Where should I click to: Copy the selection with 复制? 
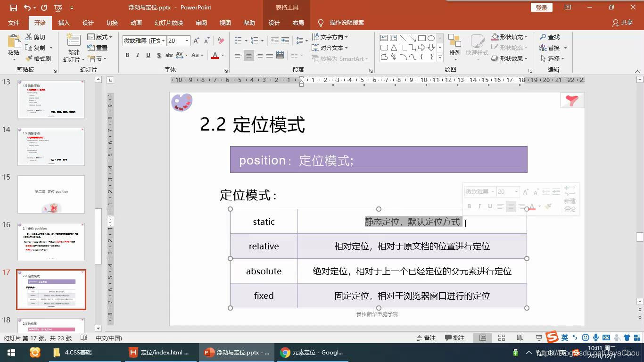click(x=36, y=48)
